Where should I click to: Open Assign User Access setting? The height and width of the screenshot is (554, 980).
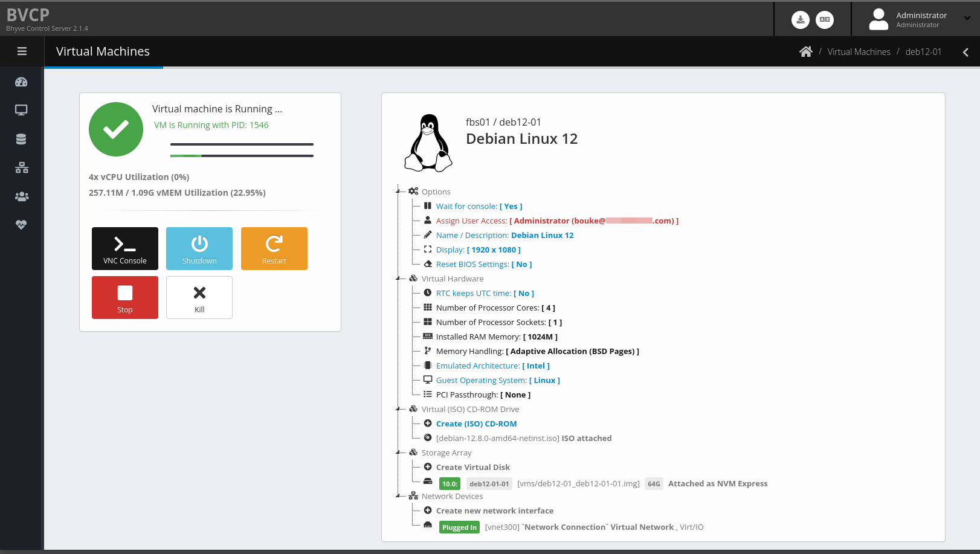[557, 221]
